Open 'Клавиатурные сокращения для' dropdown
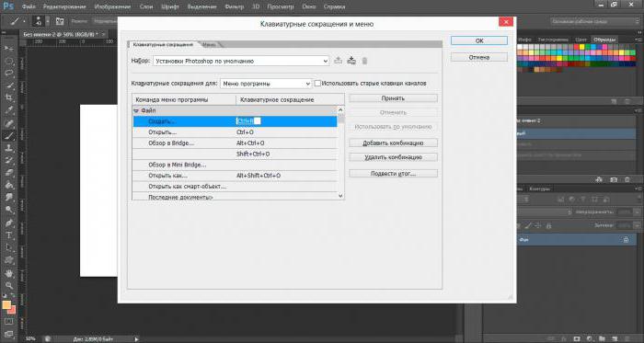Image resolution: width=644 pixels, height=343 pixels. [x=266, y=84]
